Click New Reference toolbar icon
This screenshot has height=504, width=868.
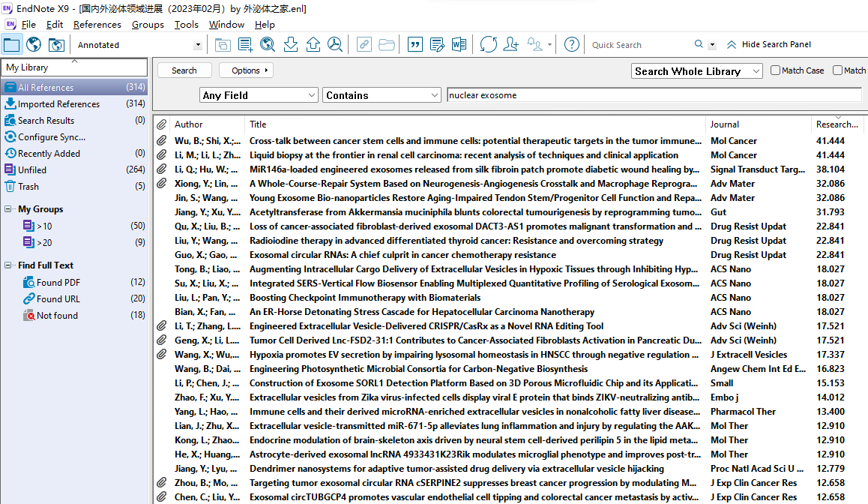click(245, 44)
